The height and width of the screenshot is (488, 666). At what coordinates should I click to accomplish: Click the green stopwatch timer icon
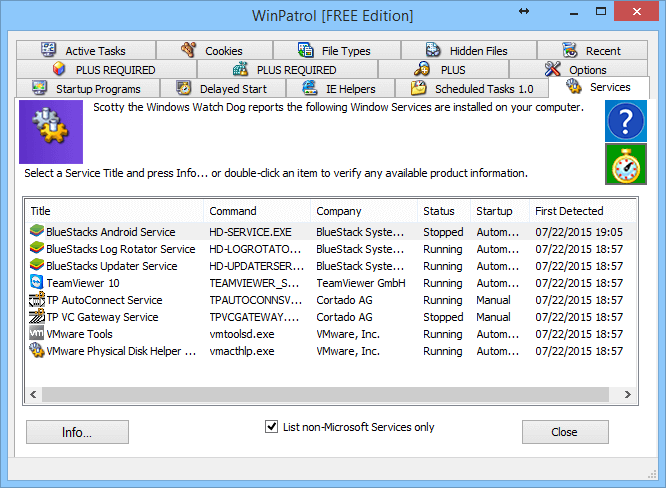pos(625,164)
